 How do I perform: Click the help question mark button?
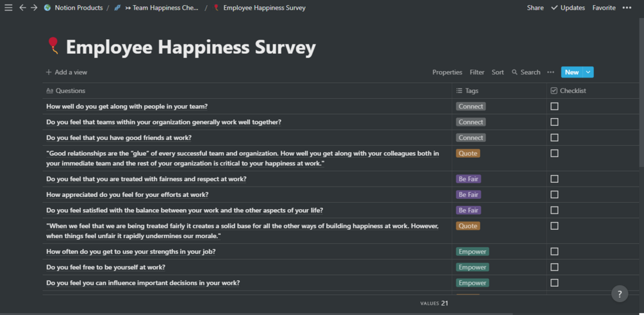(x=619, y=294)
